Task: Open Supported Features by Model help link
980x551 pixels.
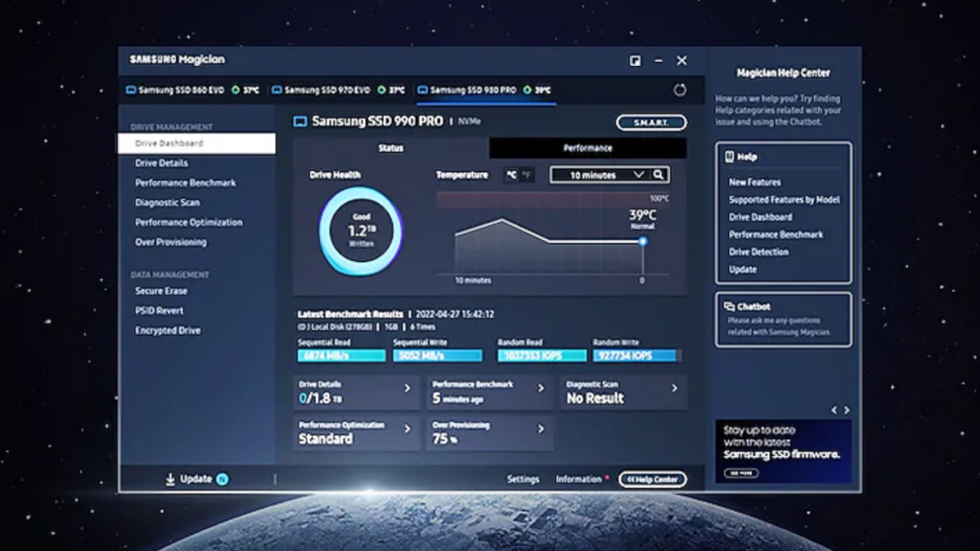Action: point(785,200)
